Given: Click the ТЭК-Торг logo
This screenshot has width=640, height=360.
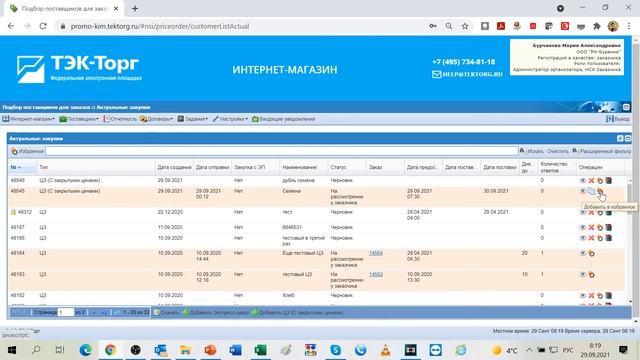Looking at the screenshot, I should [79, 69].
